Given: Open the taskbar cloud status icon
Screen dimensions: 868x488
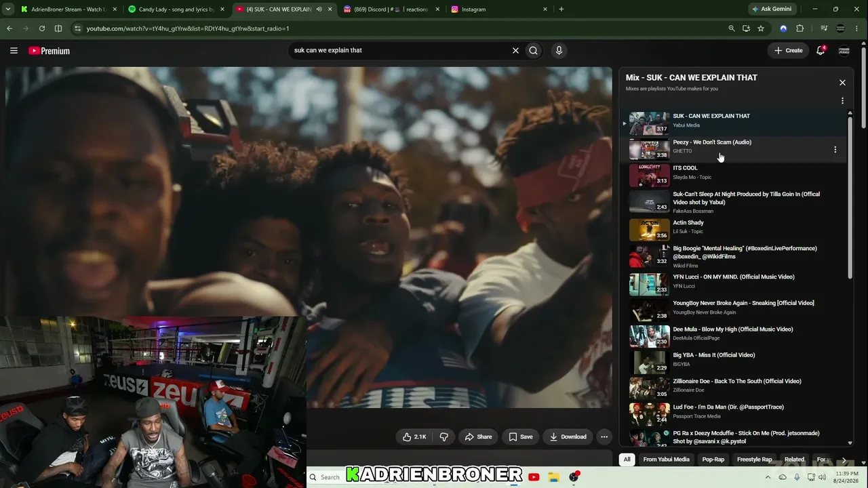Looking at the screenshot, I should (x=783, y=477).
